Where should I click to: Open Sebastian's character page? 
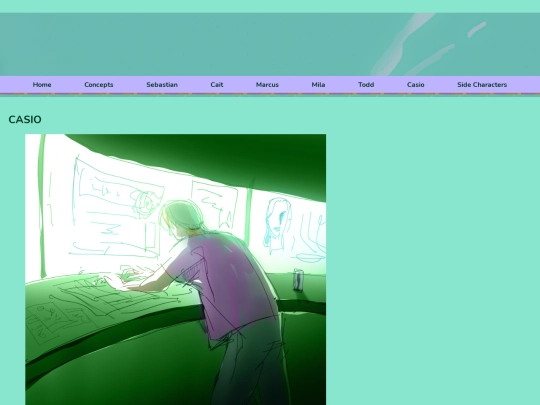[162, 85]
